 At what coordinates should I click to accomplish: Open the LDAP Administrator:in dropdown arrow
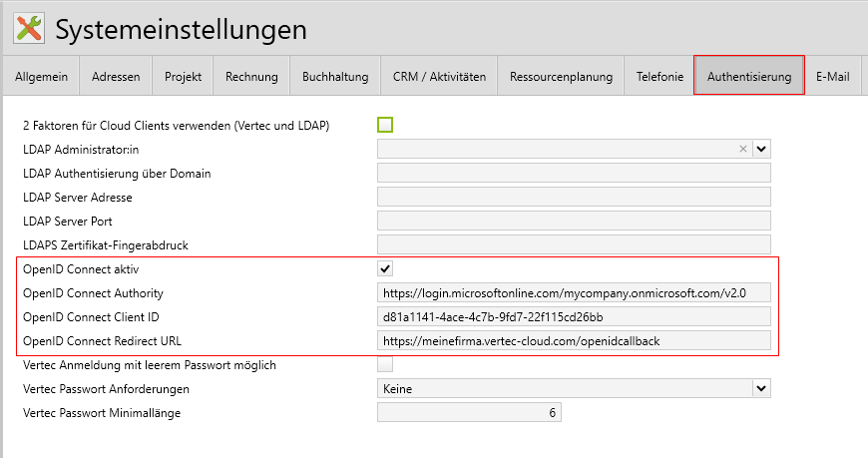coord(761,149)
